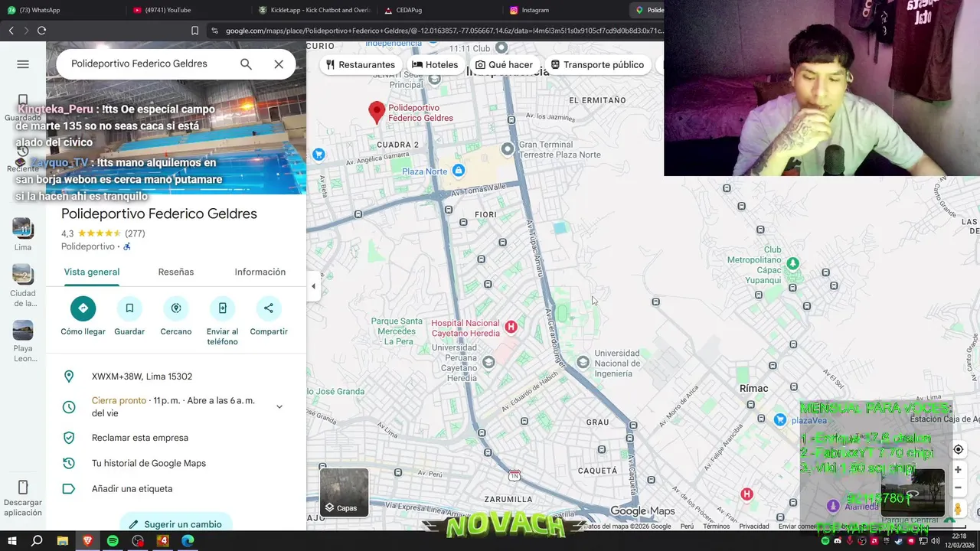Select the Vista general tab
This screenshot has width=980, height=551.
click(92, 272)
